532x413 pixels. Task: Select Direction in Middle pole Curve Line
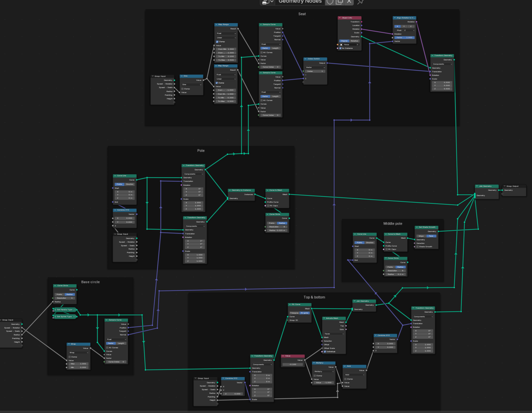[x=369, y=242]
